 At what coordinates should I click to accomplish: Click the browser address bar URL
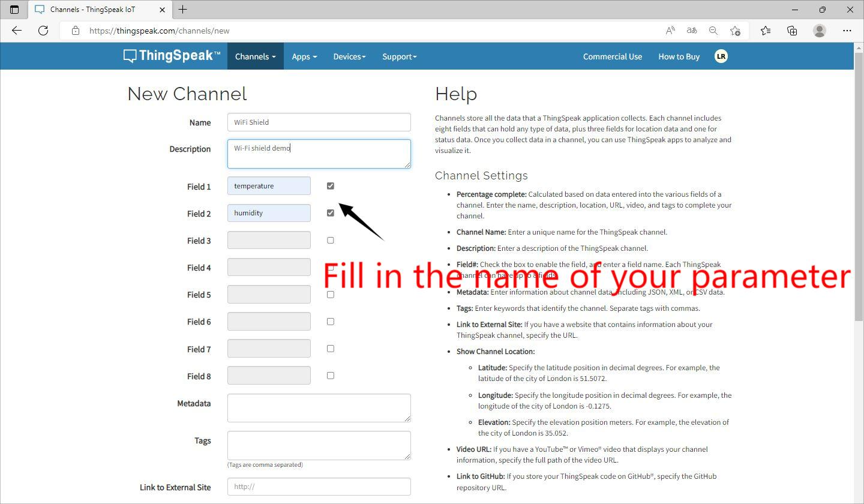(160, 31)
